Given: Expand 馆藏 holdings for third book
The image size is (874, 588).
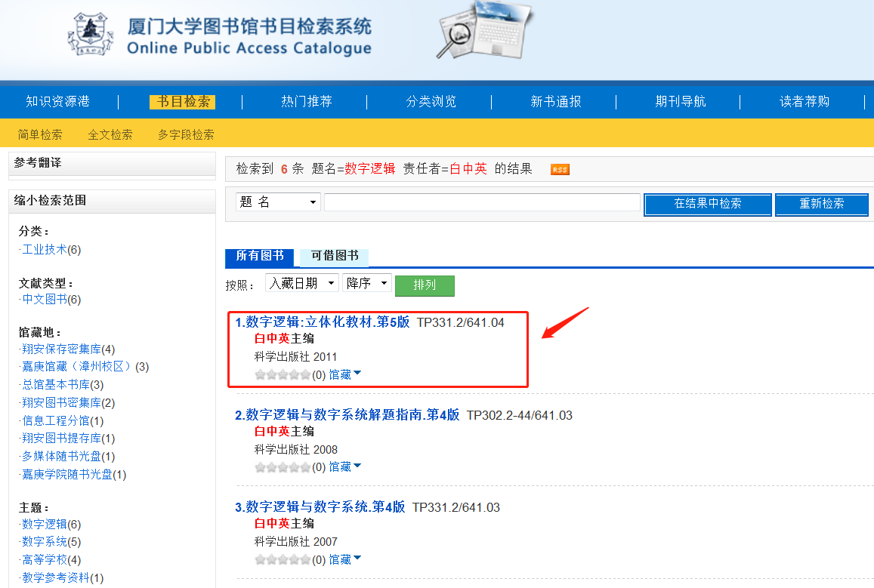Looking at the screenshot, I should click(344, 559).
